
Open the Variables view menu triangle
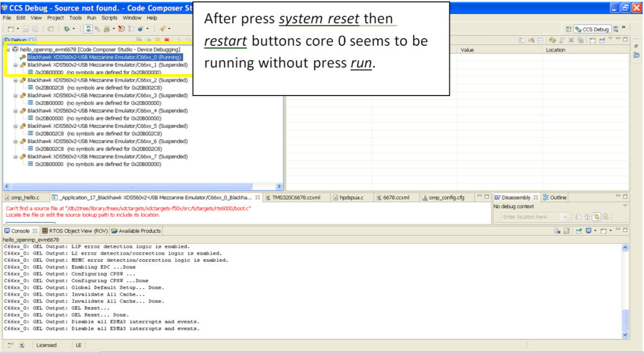pyautogui.click(x=610, y=38)
